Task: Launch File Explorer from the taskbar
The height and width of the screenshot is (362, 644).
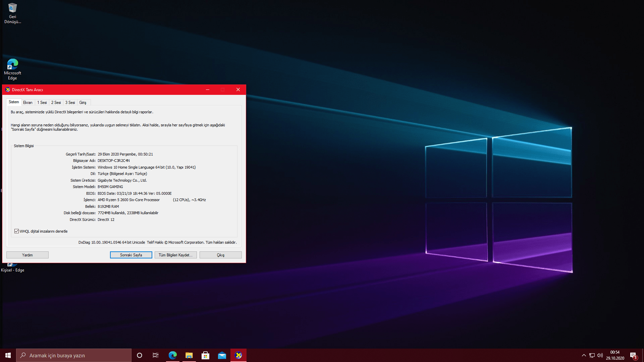Action: [x=189, y=355]
